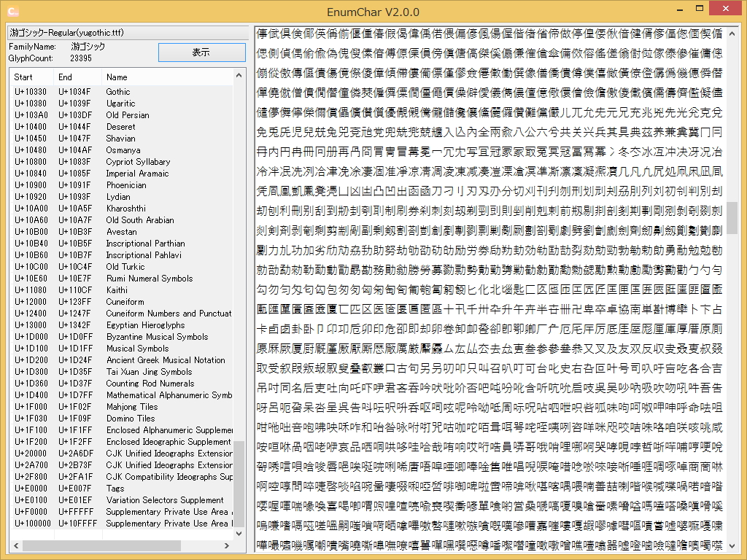Click the 表示 display button
Screen dimensions: 747x560
201,52
